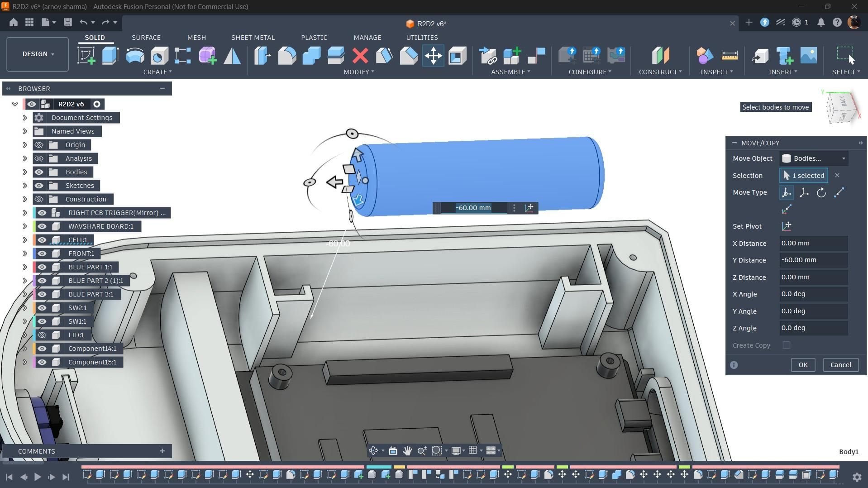
Task: Select the New Component tool
Action: tap(512, 56)
